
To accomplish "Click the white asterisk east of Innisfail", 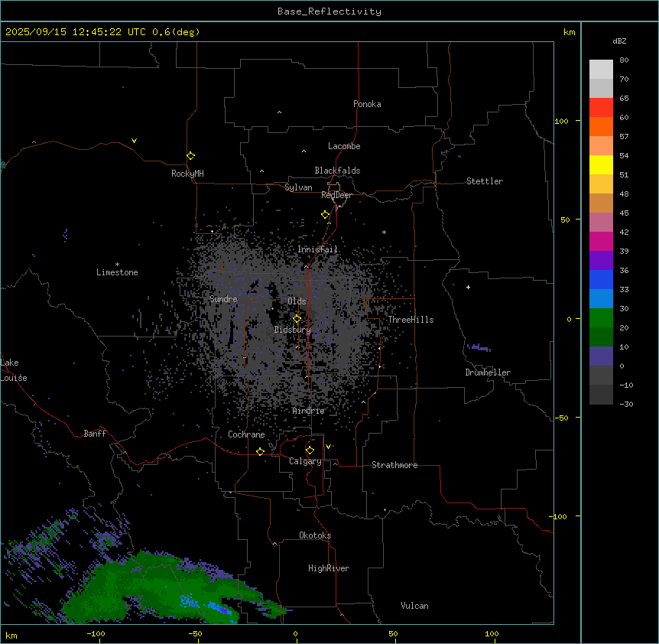I will (x=384, y=232).
